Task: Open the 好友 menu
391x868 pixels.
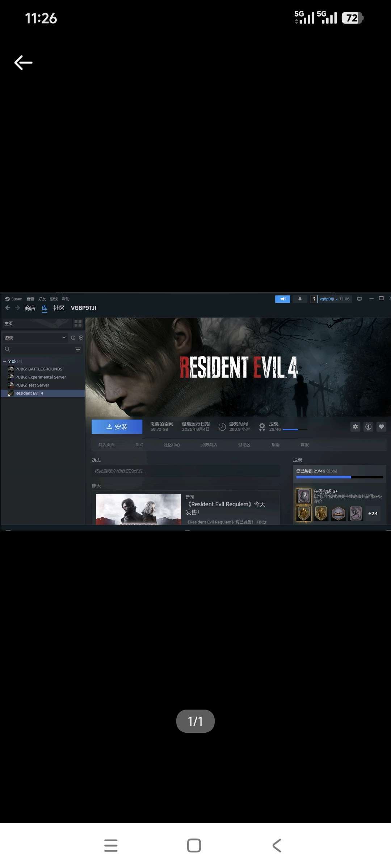Action: (x=42, y=299)
